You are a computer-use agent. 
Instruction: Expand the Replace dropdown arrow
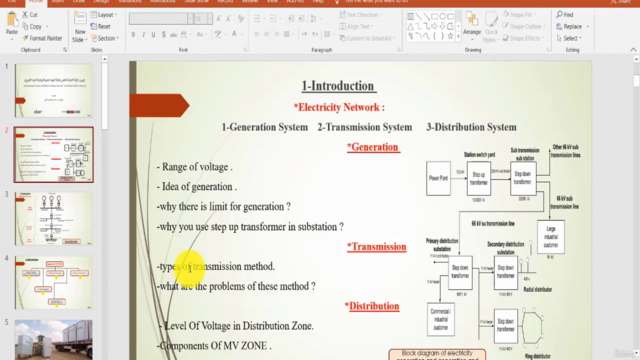588,27
